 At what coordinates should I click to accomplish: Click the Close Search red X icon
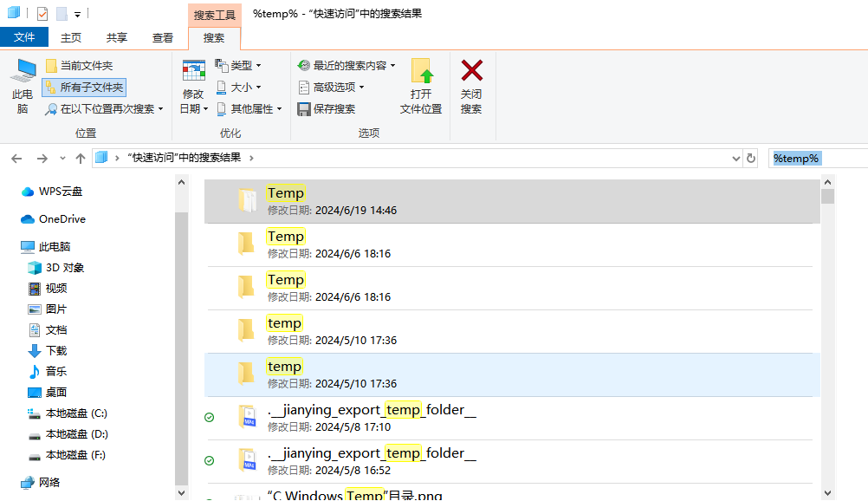coord(471,71)
